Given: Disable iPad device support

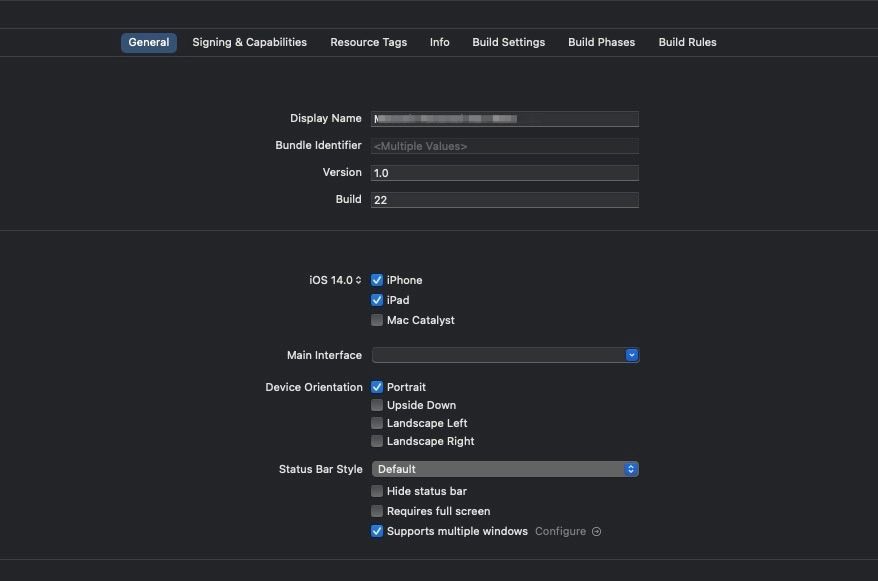Looking at the screenshot, I should click(x=377, y=300).
